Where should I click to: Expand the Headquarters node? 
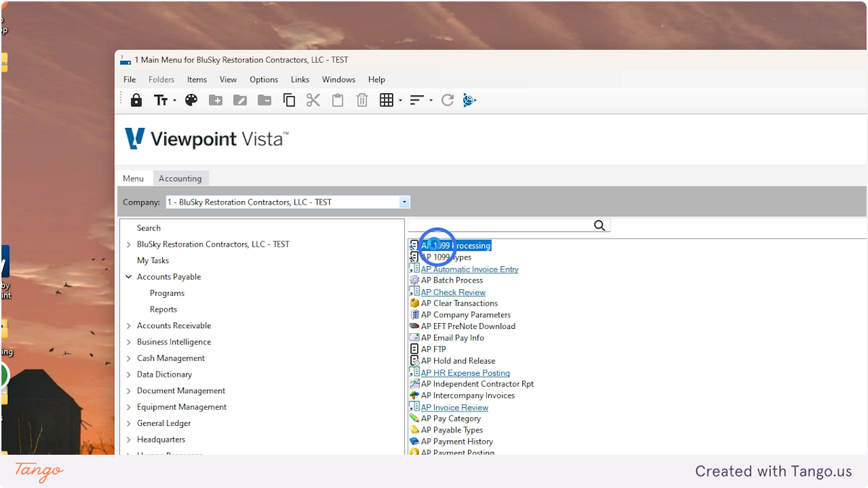coord(129,440)
